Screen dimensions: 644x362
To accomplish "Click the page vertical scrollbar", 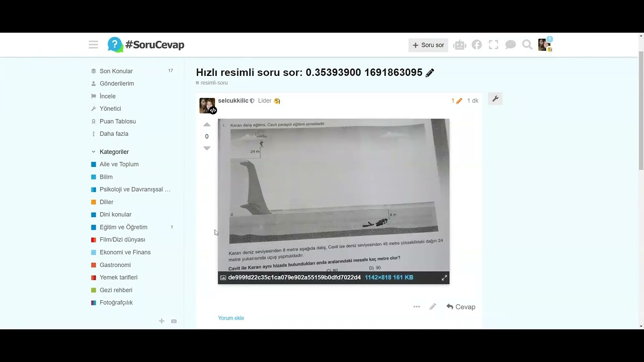I will [x=640, y=111].
